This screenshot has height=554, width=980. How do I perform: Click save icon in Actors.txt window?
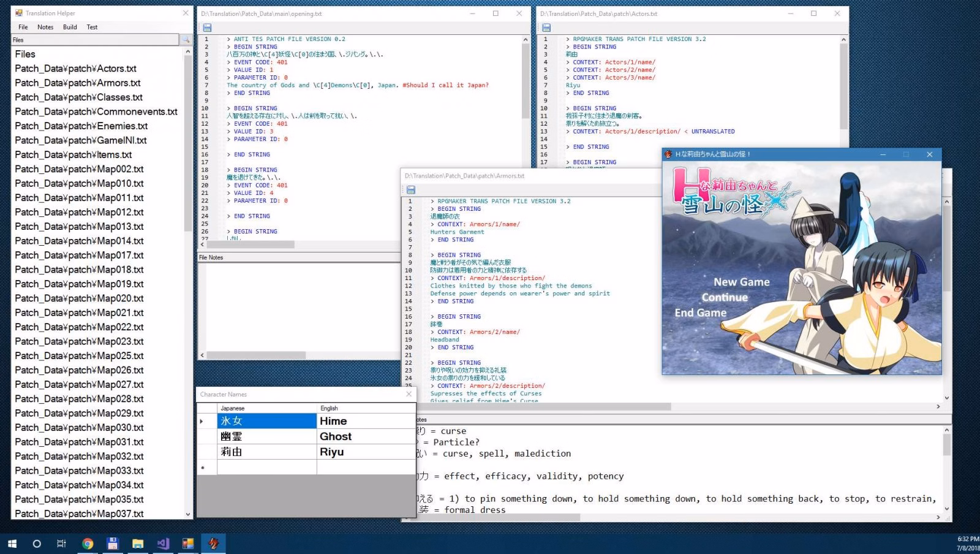546,28
